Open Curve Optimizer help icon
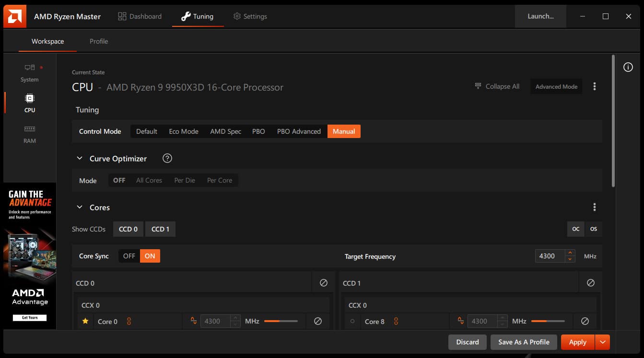Screen dimensions: 644x358 [x=167, y=158]
